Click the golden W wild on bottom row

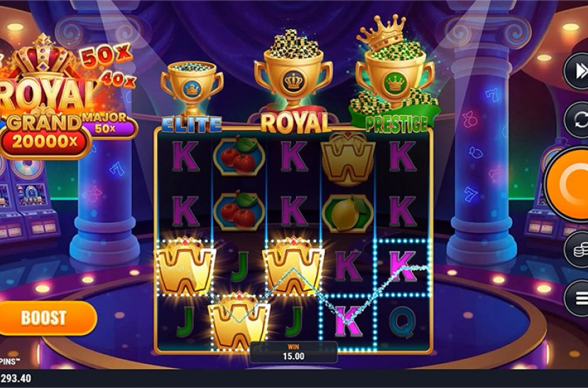tap(239, 321)
